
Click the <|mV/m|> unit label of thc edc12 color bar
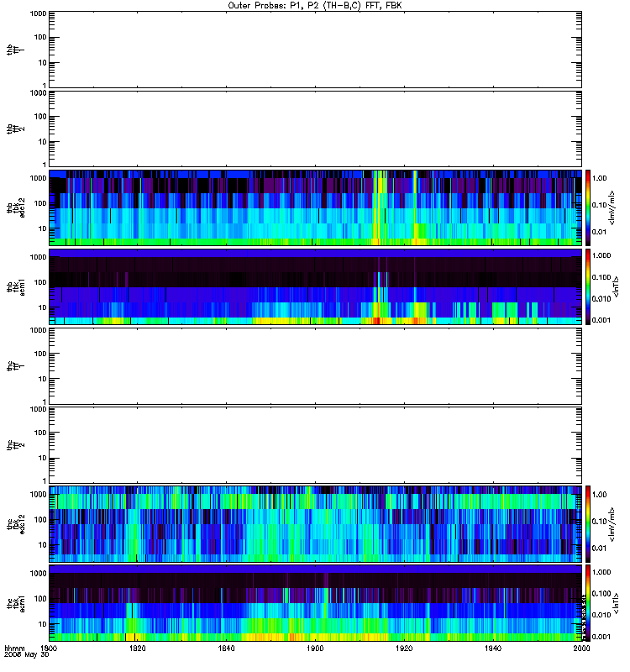pyautogui.click(x=612, y=523)
